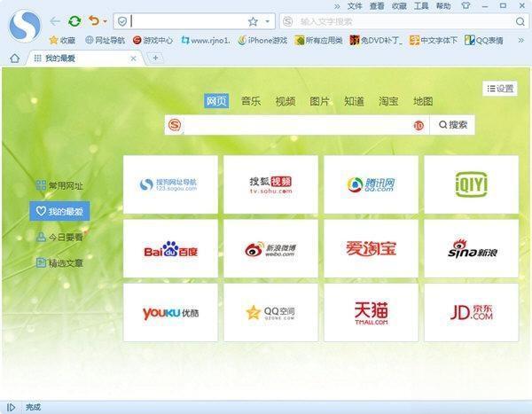The image size is (532, 414).
Task: Expand more bookmarks chevron on bookmarks bar
Action: (x=520, y=41)
